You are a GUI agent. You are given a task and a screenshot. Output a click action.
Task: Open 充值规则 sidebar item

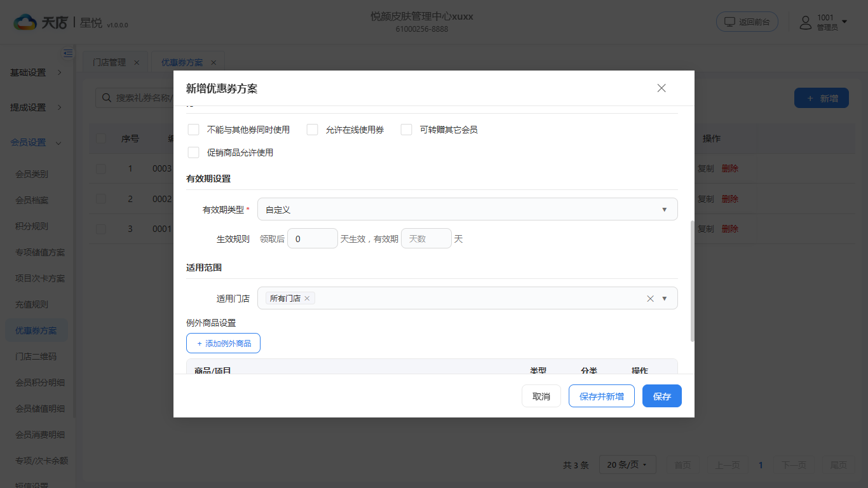32,304
